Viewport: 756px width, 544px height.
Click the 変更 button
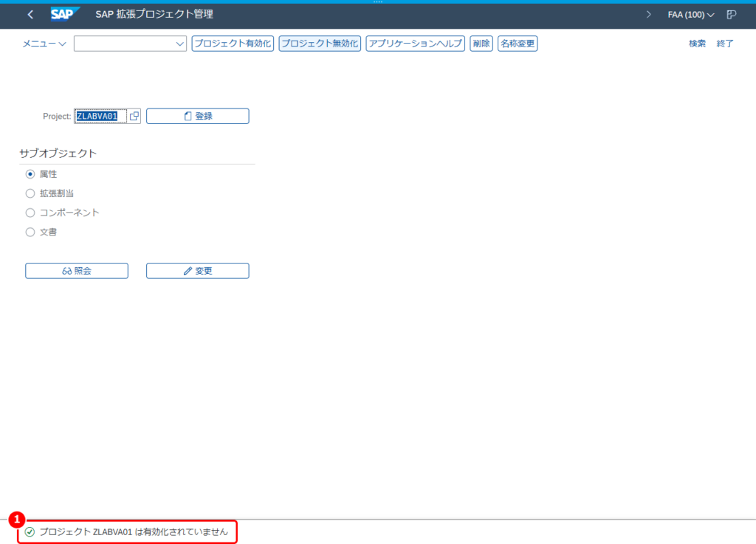(198, 271)
